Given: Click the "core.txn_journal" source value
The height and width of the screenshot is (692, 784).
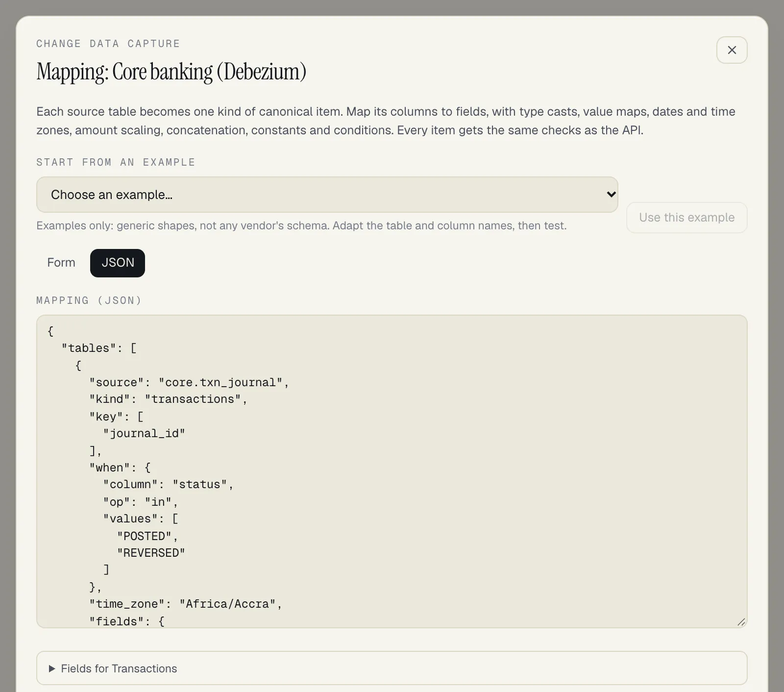Looking at the screenshot, I should [220, 383].
